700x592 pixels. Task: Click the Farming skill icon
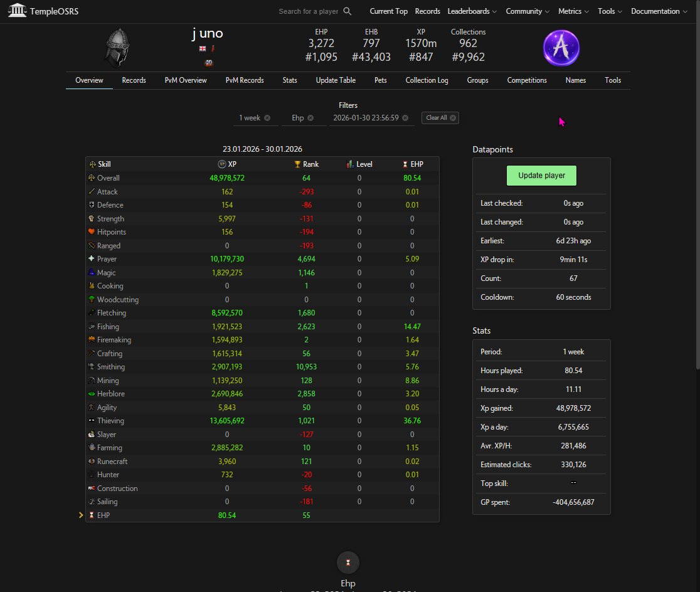92,447
